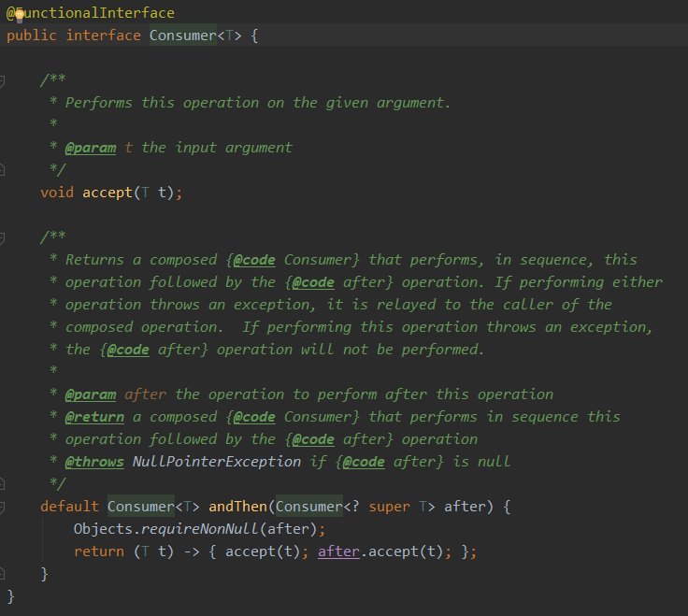Click 'Objects' class reference
The height and width of the screenshot is (616, 688).
103,529
